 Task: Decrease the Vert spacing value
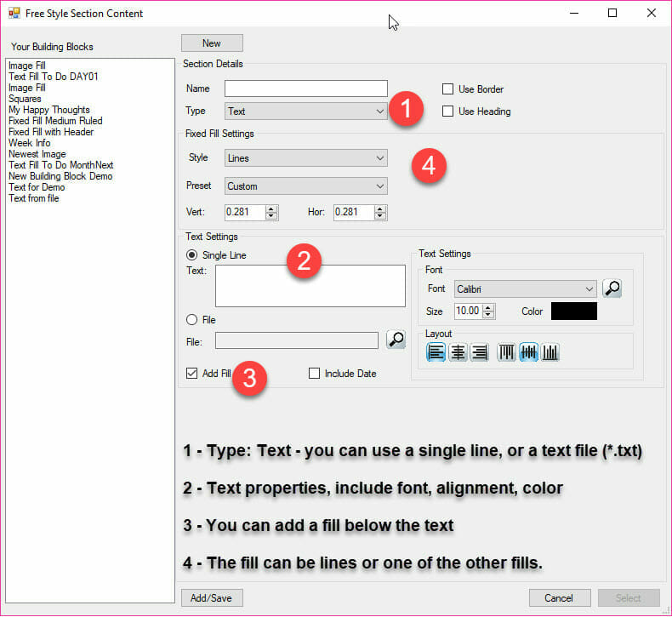point(271,215)
